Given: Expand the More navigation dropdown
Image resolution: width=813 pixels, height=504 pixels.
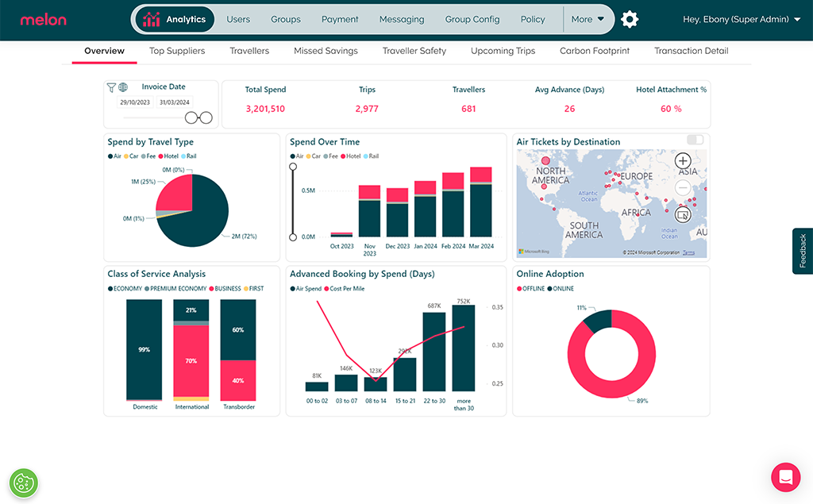Looking at the screenshot, I should pyautogui.click(x=588, y=20).
